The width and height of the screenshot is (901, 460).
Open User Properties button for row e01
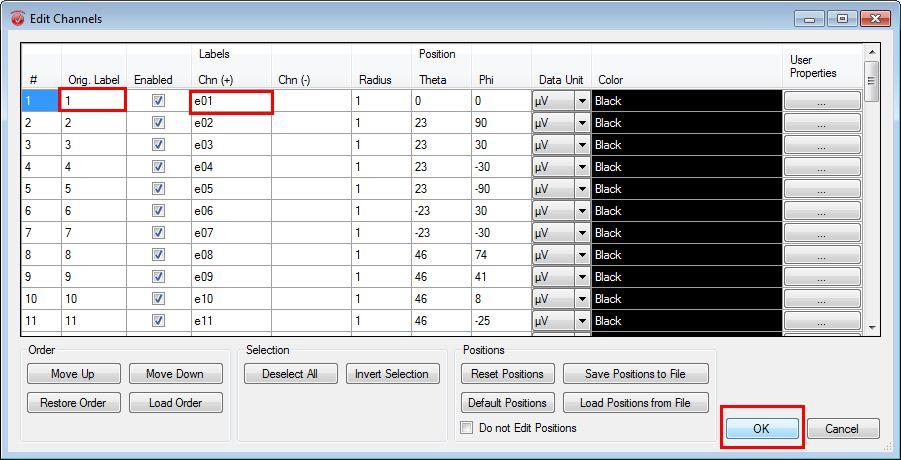(822, 101)
